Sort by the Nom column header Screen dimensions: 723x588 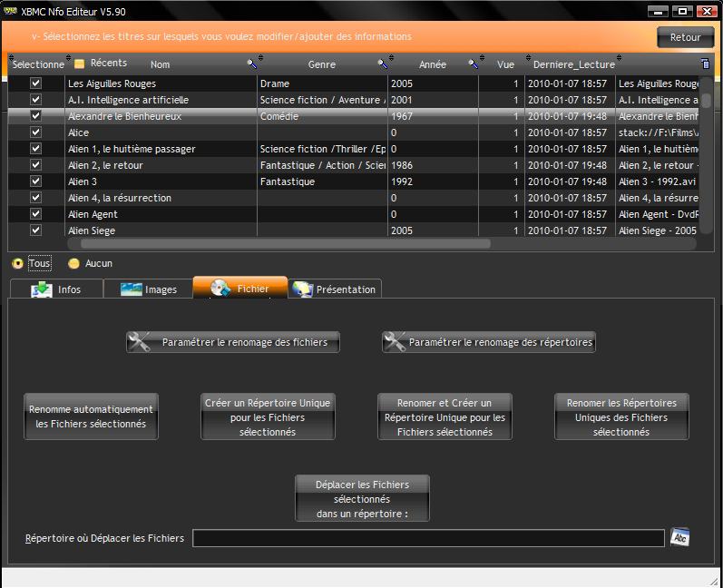pos(160,64)
